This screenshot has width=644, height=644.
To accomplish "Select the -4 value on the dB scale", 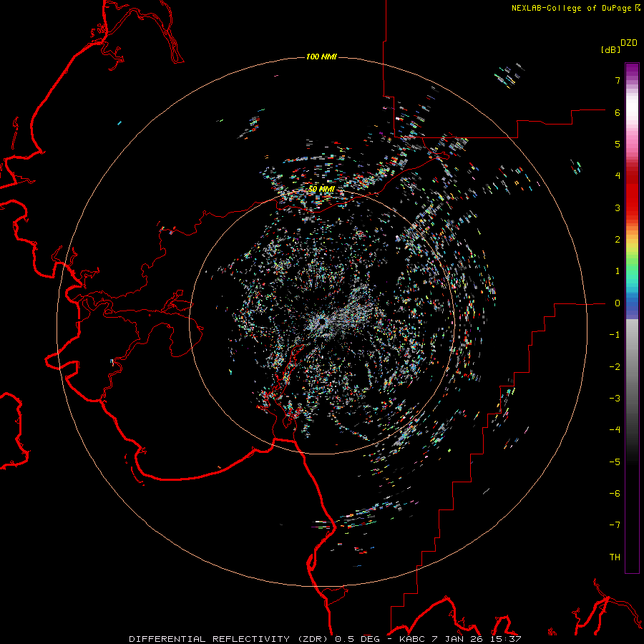I will pos(615,430).
